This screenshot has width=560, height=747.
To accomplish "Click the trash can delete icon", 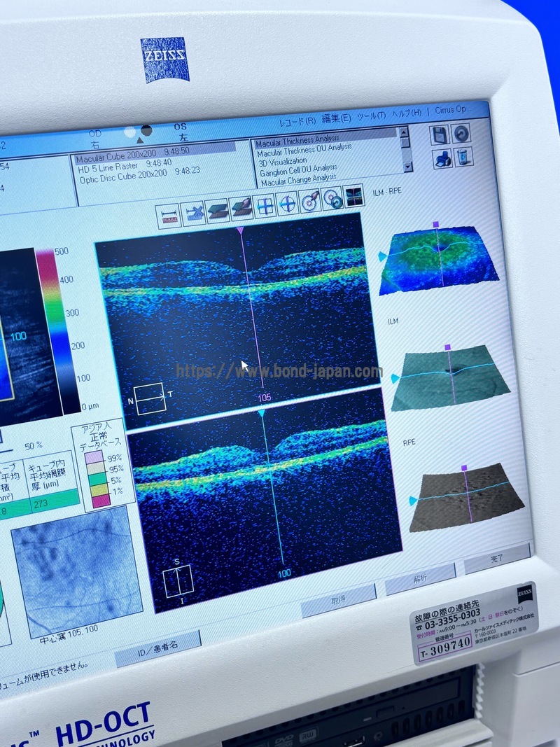I will click(x=464, y=156).
